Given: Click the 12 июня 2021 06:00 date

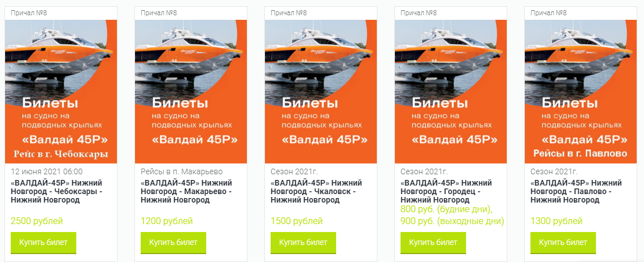Looking at the screenshot, I should (x=46, y=171).
